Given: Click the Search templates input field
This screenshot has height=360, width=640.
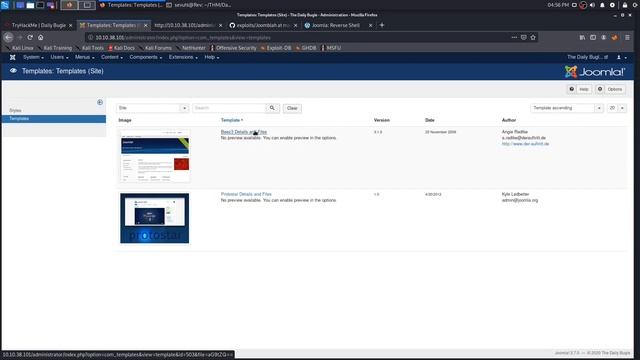Looking at the screenshot, I should [x=229, y=108].
